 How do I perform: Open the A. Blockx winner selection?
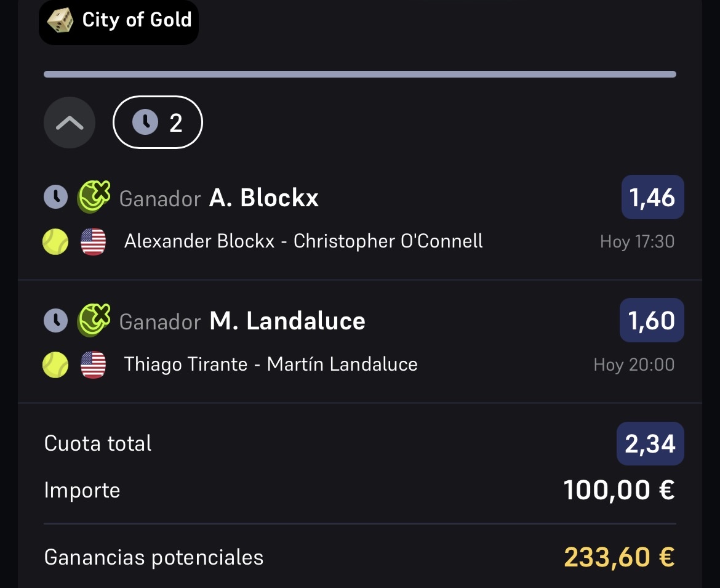coord(219,198)
